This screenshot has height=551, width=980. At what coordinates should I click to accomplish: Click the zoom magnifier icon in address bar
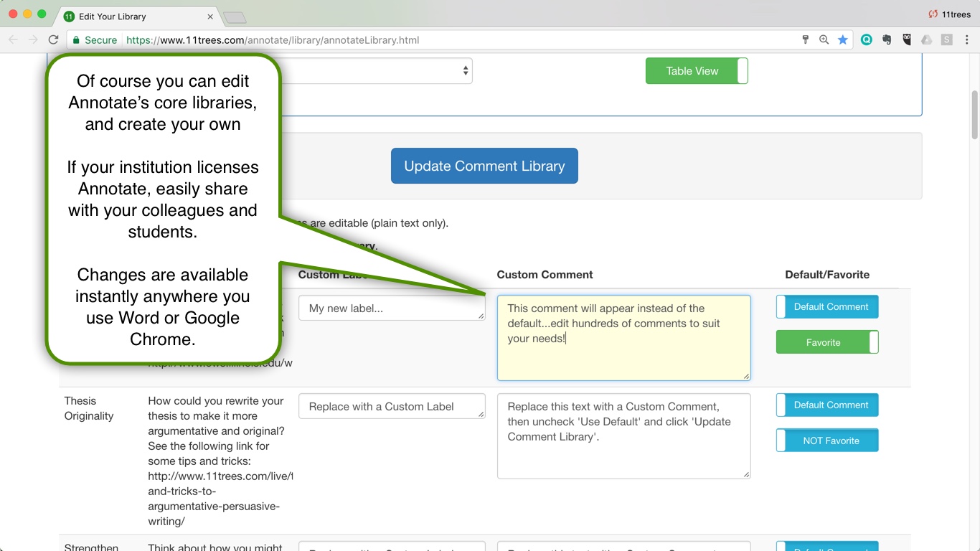pos(824,40)
